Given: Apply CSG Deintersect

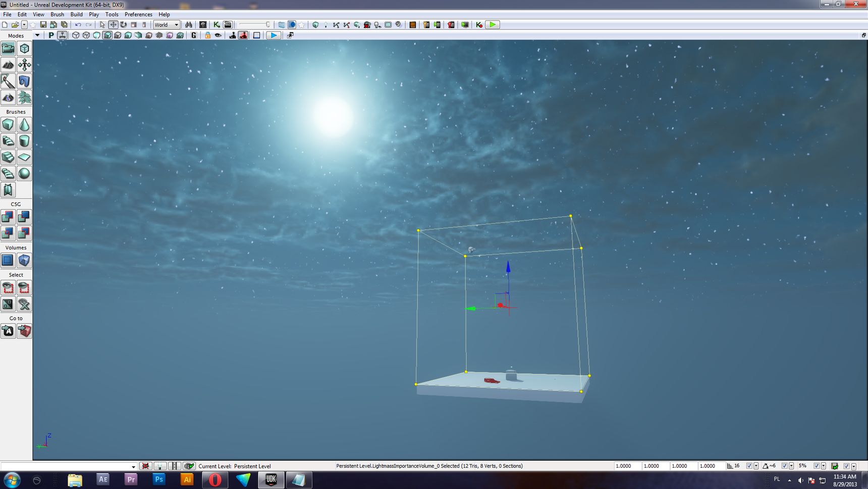Looking at the screenshot, I should tap(24, 233).
